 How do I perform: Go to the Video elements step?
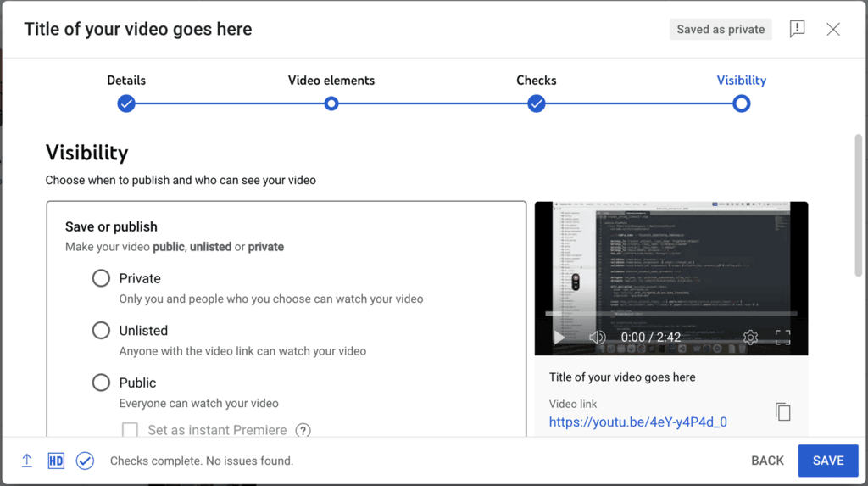click(331, 103)
